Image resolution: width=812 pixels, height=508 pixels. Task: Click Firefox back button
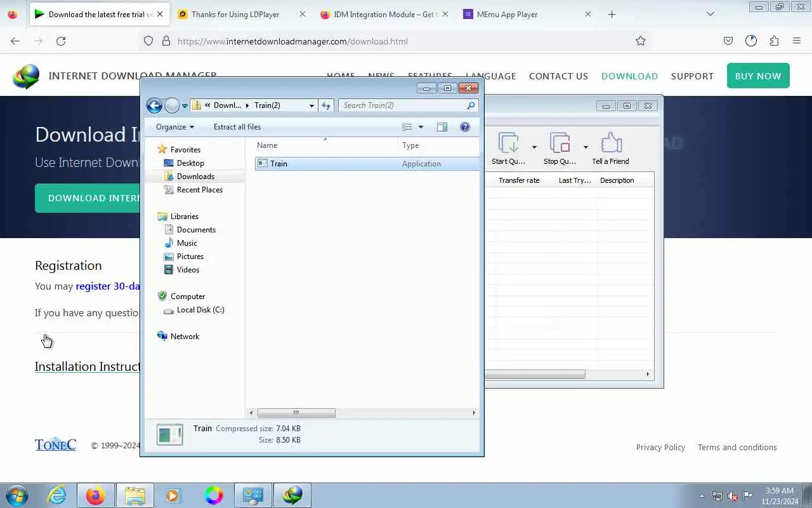(x=15, y=41)
